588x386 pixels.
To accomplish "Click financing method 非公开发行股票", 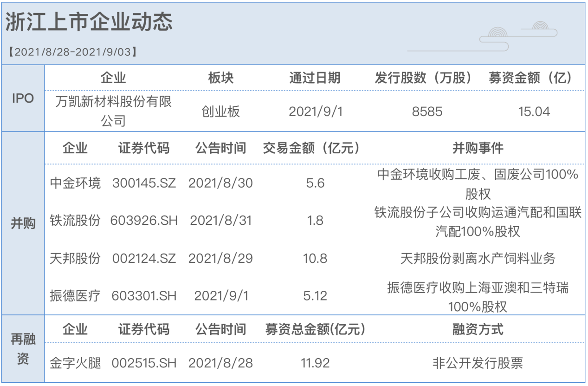I will [478, 363].
